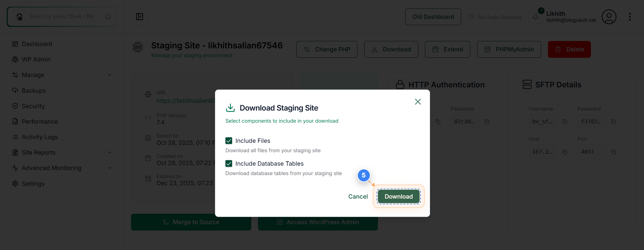644x250 pixels.
Task: Click the HTTP password value 87c20…
Action: (x=464, y=121)
